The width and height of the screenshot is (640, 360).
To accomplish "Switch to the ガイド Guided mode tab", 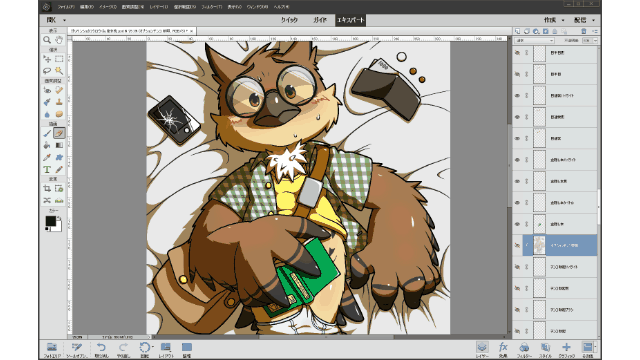I will pos(320,20).
